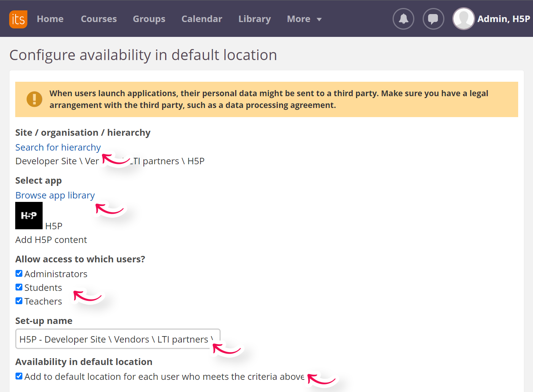Select Library from the navigation bar
Image resolution: width=533 pixels, height=392 pixels.
point(254,19)
